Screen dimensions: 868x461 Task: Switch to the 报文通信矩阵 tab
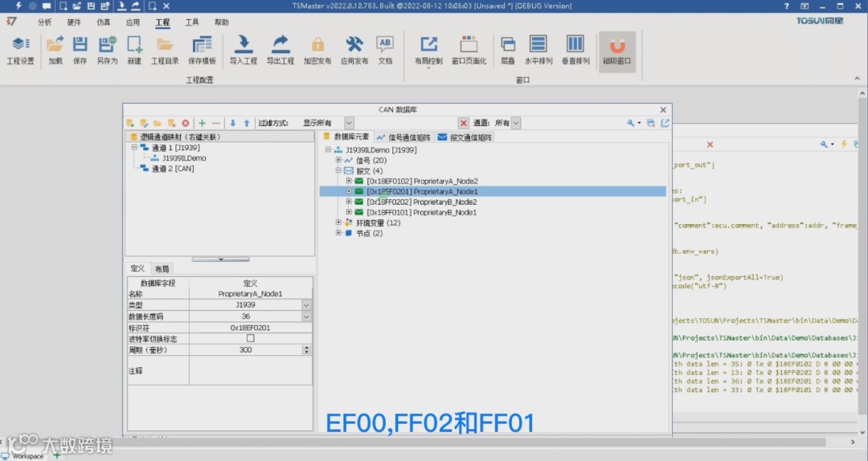click(x=465, y=137)
